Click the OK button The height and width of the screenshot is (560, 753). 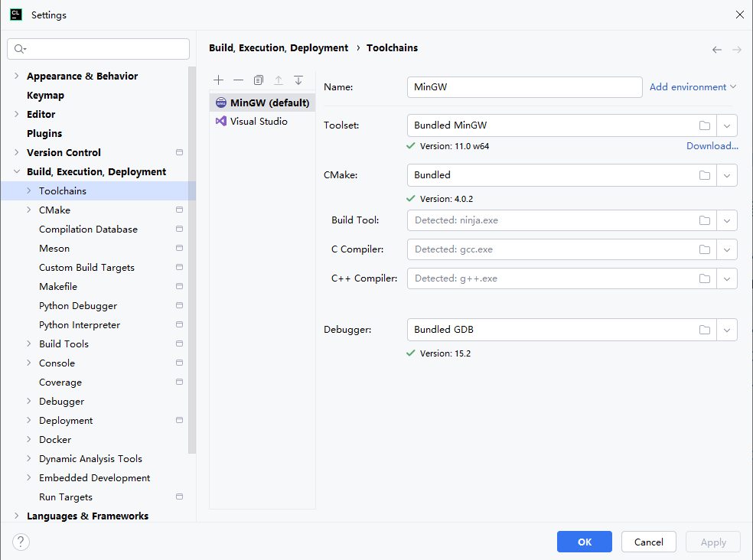(585, 542)
